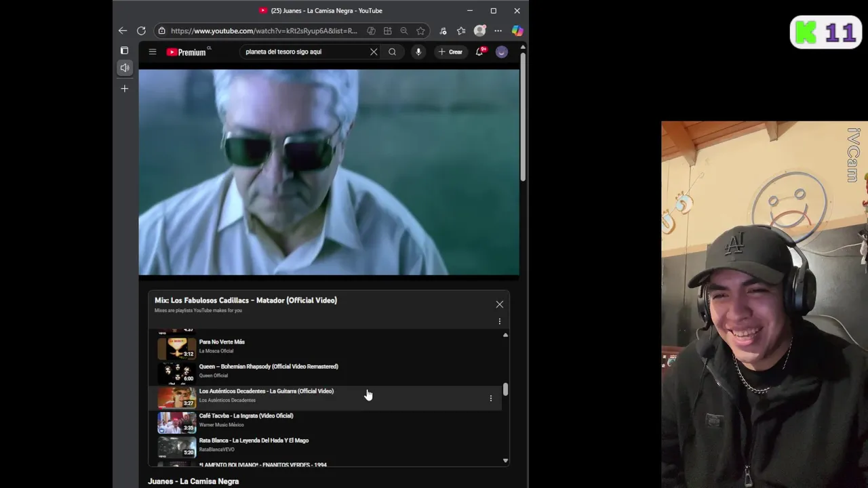Open the Crear button
The width and height of the screenshot is (868, 488).
click(x=450, y=52)
